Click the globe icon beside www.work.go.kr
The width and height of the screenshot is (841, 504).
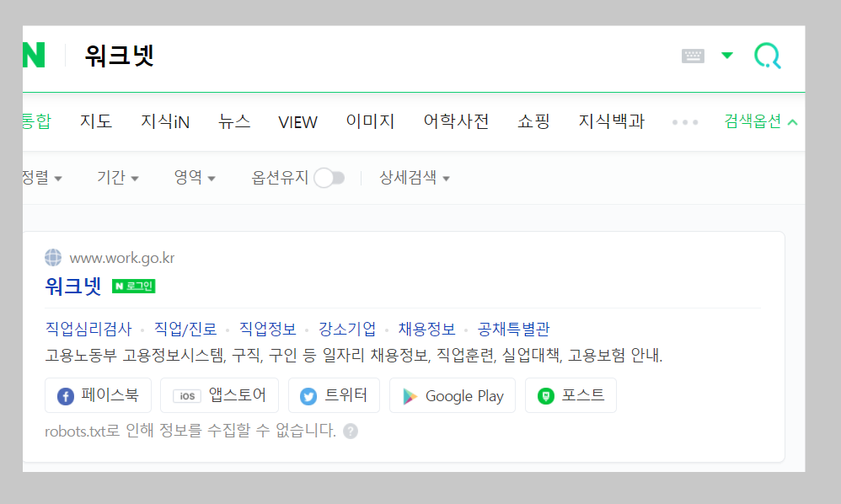click(53, 258)
